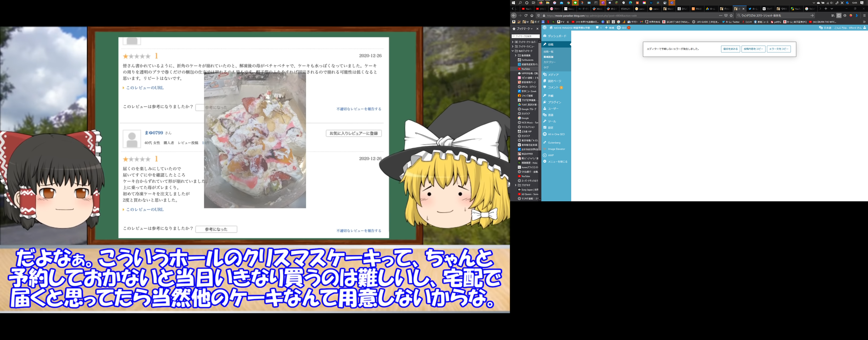Click 参考になった button under second review
The image size is (868, 340).
point(216,229)
